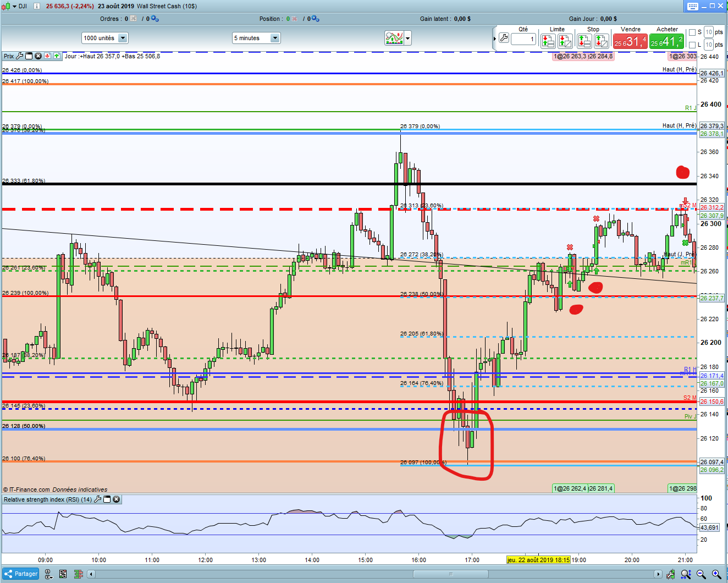Click the green up arrow in Prix bar
The width and height of the screenshot is (728, 583).
tap(57, 56)
